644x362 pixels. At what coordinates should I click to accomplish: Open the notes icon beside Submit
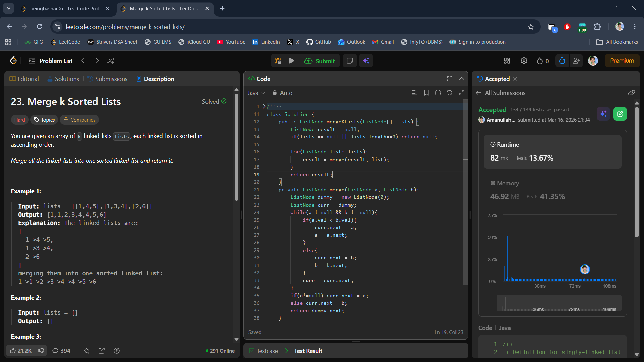point(350,61)
